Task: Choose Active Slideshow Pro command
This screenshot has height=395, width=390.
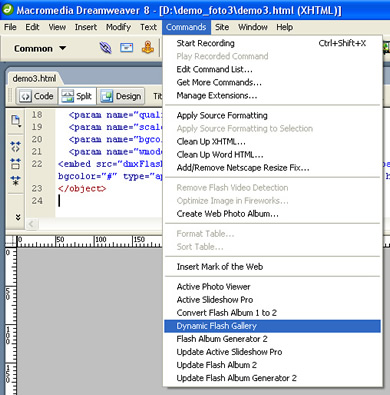Action: [273, 300]
